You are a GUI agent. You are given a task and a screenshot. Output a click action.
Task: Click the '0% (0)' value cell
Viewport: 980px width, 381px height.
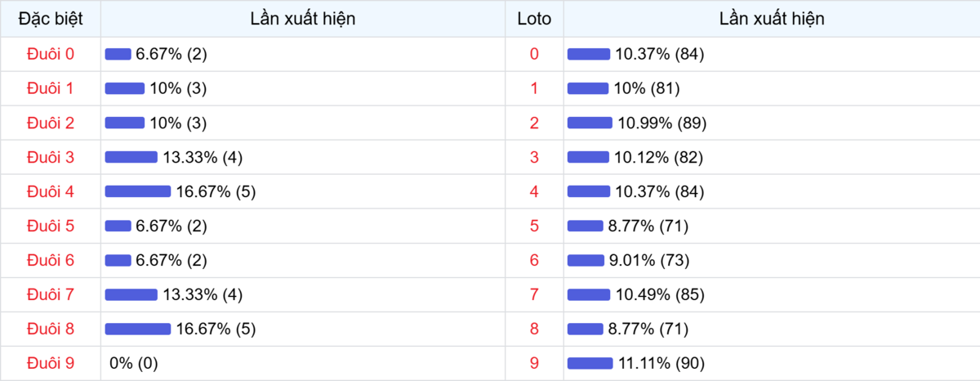(134, 363)
